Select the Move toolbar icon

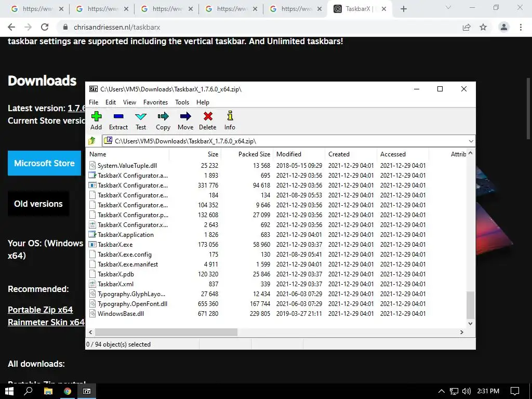click(185, 116)
